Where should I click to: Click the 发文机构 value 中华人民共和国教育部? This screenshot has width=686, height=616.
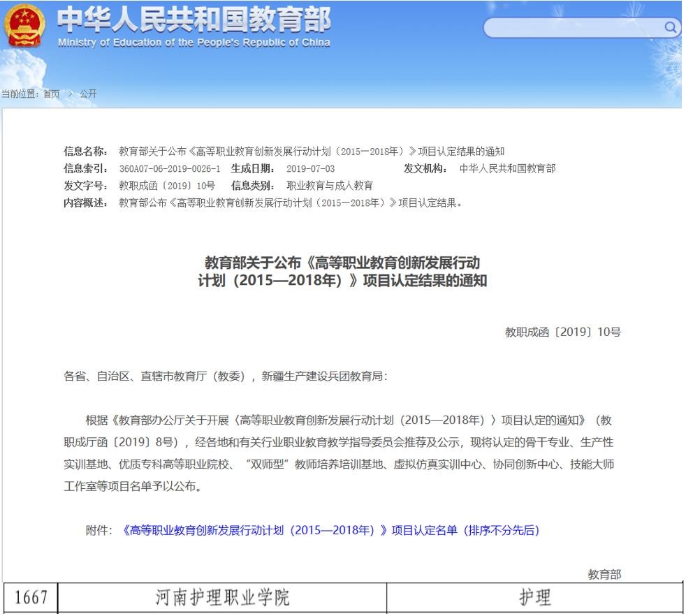pyautogui.click(x=507, y=169)
